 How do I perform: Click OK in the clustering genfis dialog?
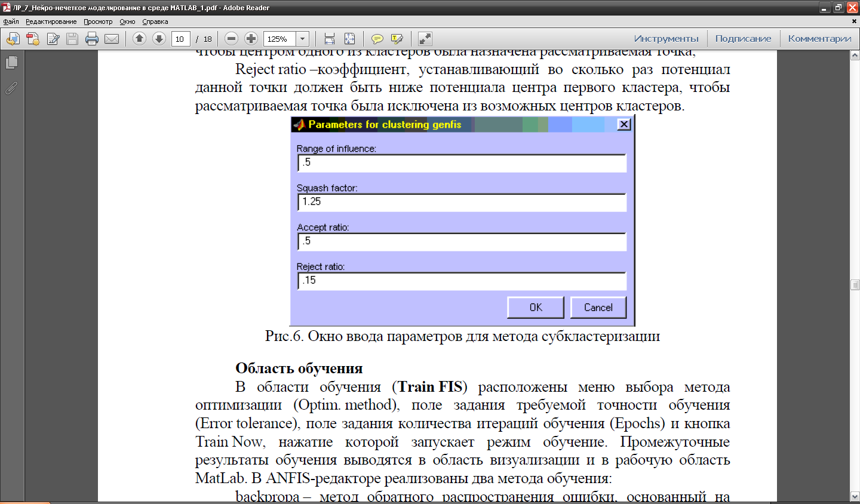pyautogui.click(x=536, y=308)
